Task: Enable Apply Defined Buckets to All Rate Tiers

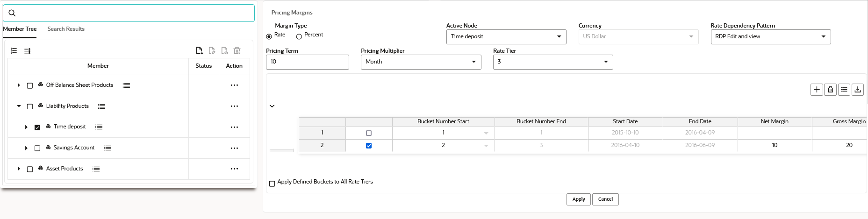Action: 272,184
